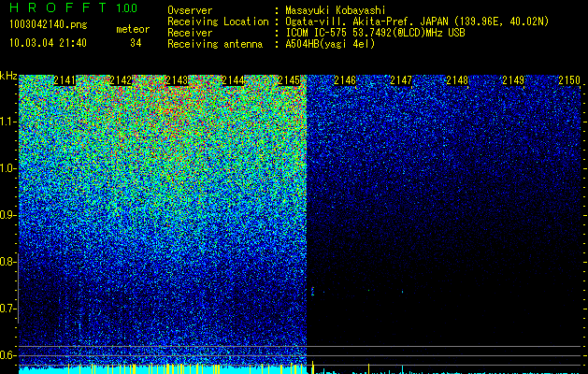Click the 2142 time marker
Screen dimensions: 588x374
point(121,80)
